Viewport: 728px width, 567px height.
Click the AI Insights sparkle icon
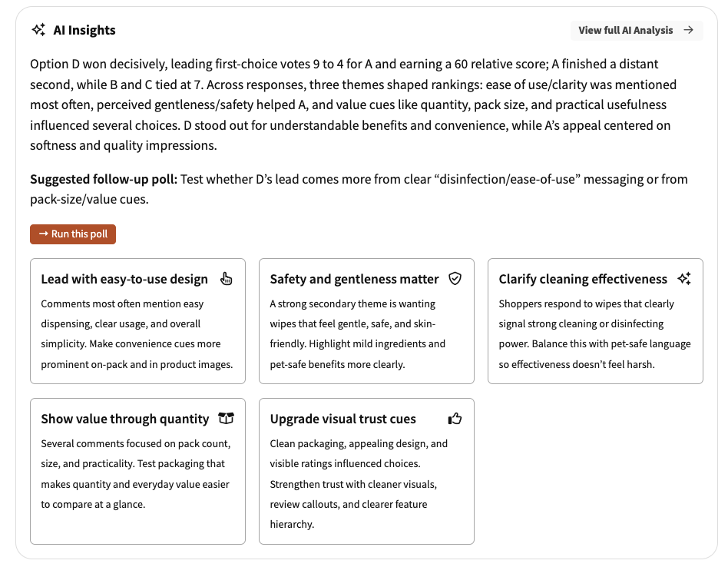point(38,30)
